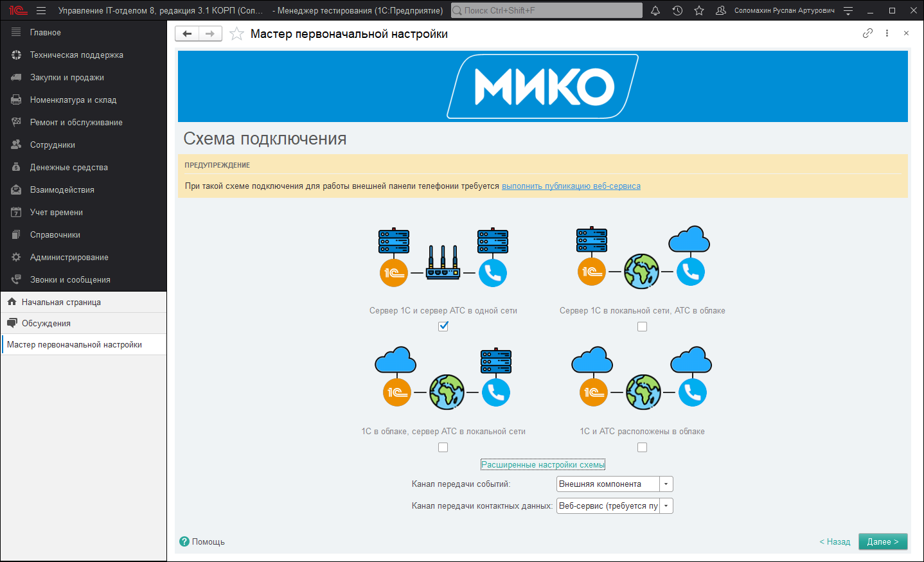Enable 'Сервер 1С в локальной сети, АТС в облаке'
Screen dimensions: 924x562
tap(642, 326)
